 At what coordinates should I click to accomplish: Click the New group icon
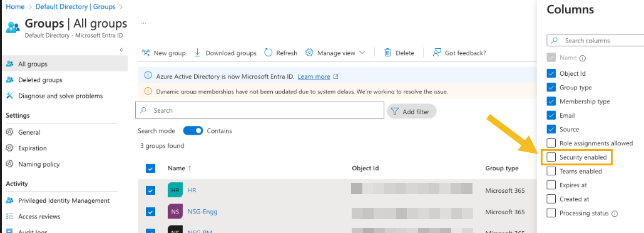coord(146,53)
